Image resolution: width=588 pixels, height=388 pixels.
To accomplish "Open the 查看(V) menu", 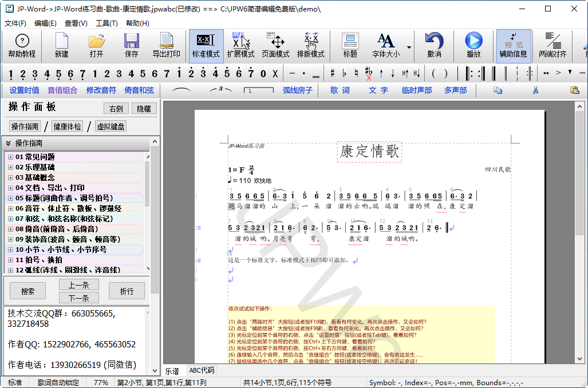I will pyautogui.click(x=76, y=23).
